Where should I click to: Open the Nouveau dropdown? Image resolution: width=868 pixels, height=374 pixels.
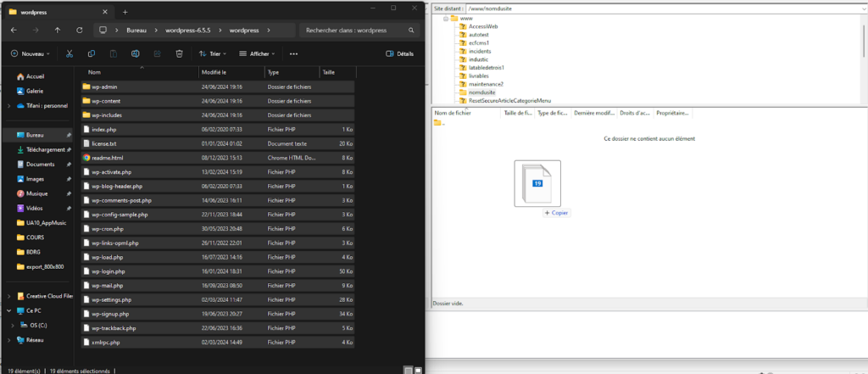(32, 53)
